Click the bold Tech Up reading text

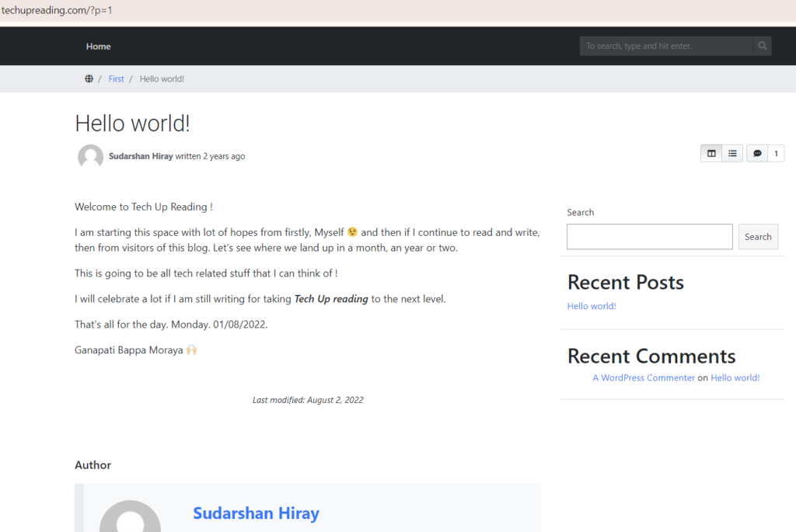331,299
